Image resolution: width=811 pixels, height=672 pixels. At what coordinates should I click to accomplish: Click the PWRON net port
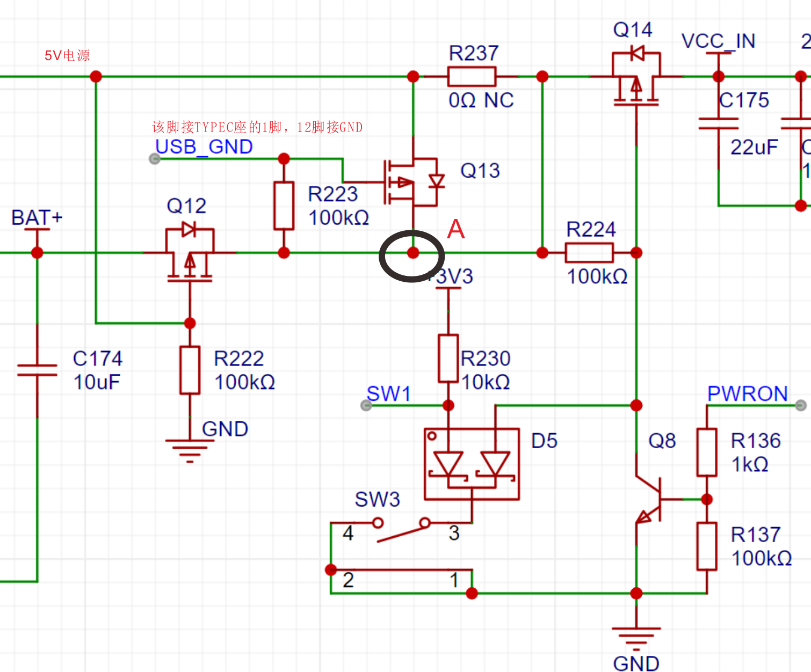801,405
